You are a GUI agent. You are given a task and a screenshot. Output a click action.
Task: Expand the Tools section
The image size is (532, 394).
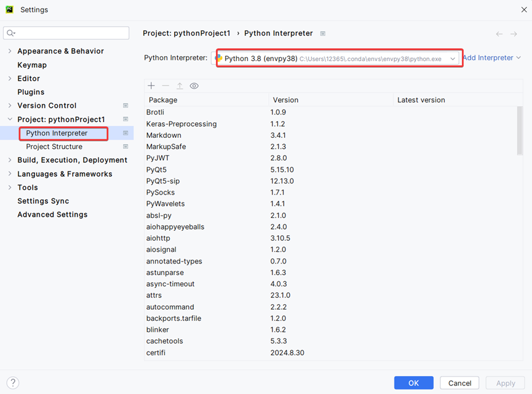10,188
